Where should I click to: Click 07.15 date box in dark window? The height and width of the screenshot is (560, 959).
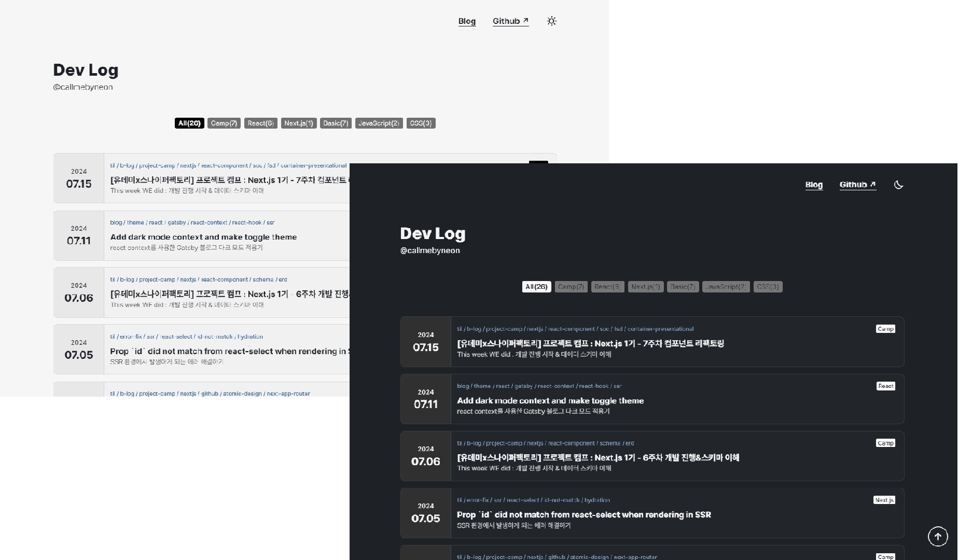pos(426,342)
